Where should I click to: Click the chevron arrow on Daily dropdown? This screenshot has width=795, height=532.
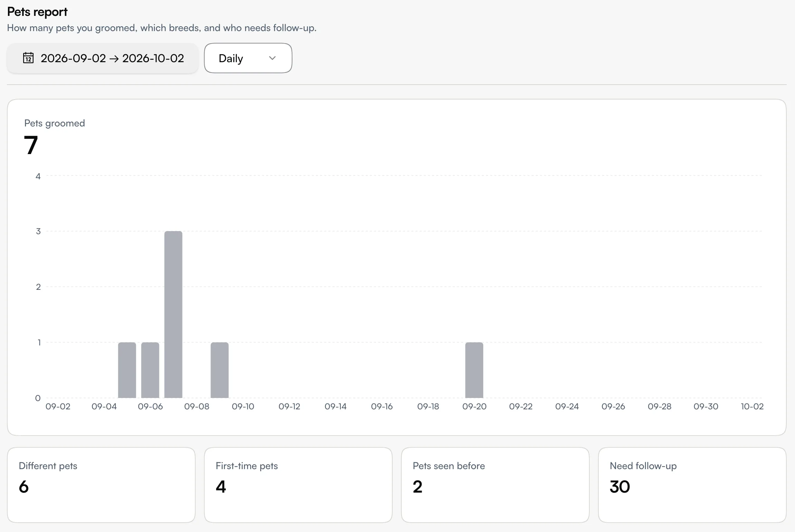click(x=272, y=58)
